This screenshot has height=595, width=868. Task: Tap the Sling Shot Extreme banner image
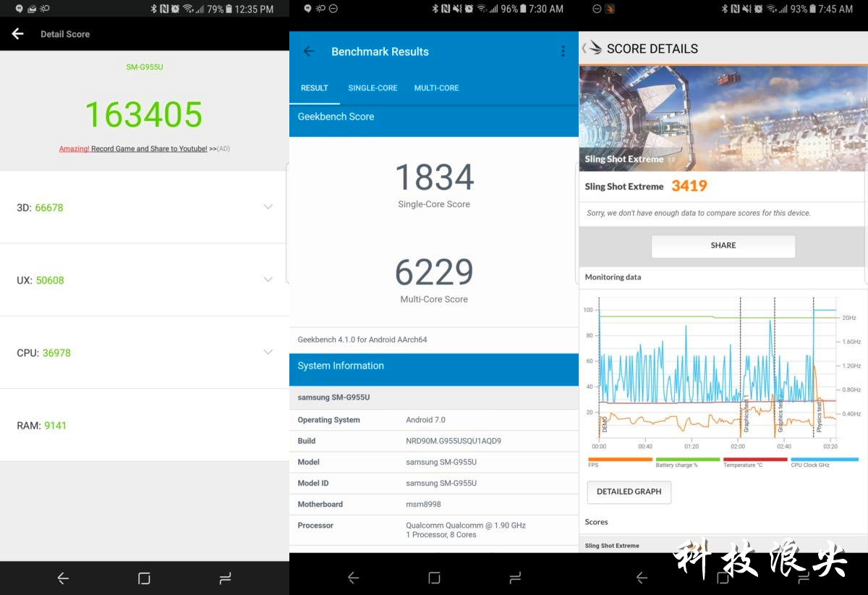[722, 118]
